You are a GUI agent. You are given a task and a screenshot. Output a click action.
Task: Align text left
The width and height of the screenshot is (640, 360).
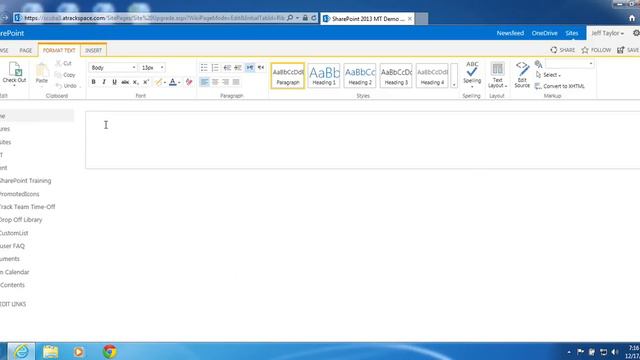click(204, 82)
